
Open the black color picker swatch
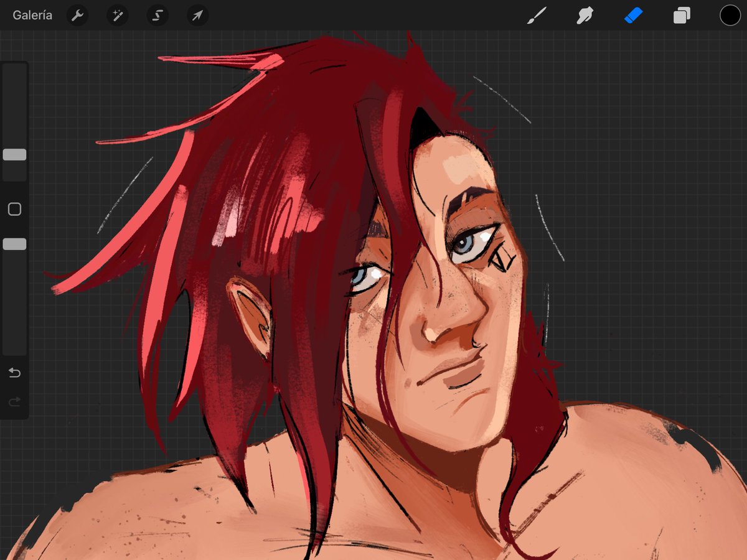[730, 16]
